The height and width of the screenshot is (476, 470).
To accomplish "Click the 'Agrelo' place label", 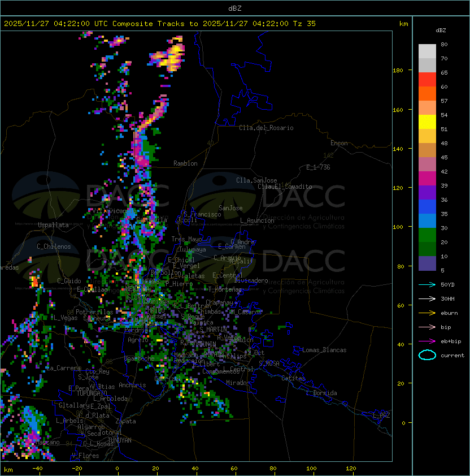I will [138, 340].
